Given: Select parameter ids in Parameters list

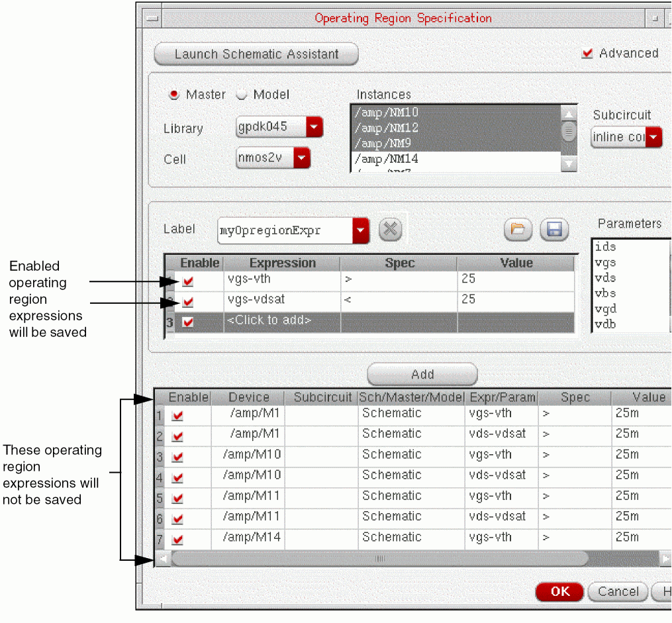Looking at the screenshot, I should point(605,247).
